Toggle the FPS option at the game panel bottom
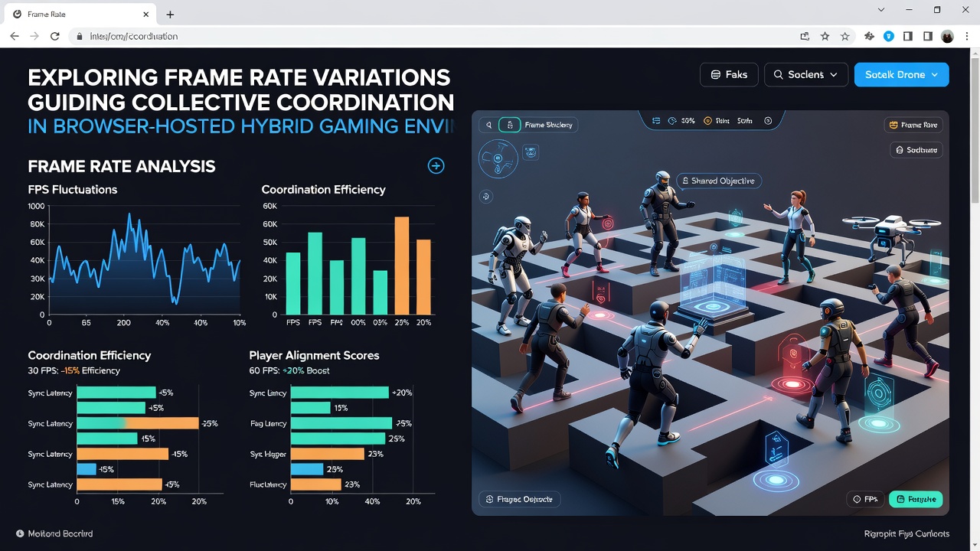Screen dimensions: 980x551 click(x=865, y=499)
